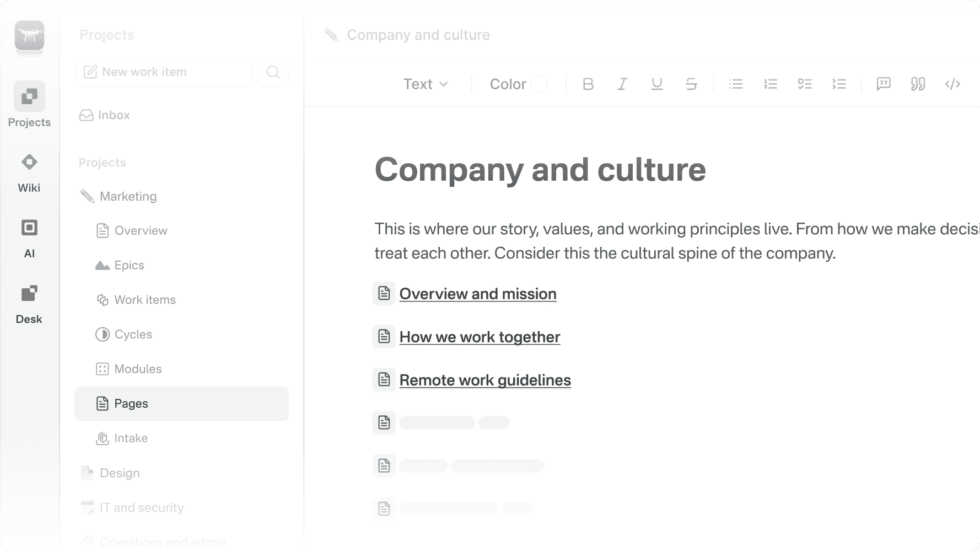980x551 pixels.
Task: Insert a bulleted list
Action: click(736, 84)
